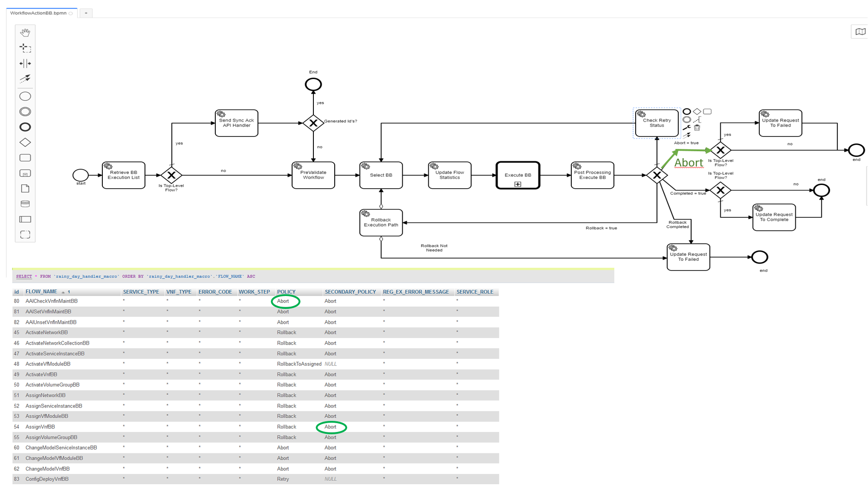Select the Update Request To Complete task
868x493 pixels.
pos(774,217)
